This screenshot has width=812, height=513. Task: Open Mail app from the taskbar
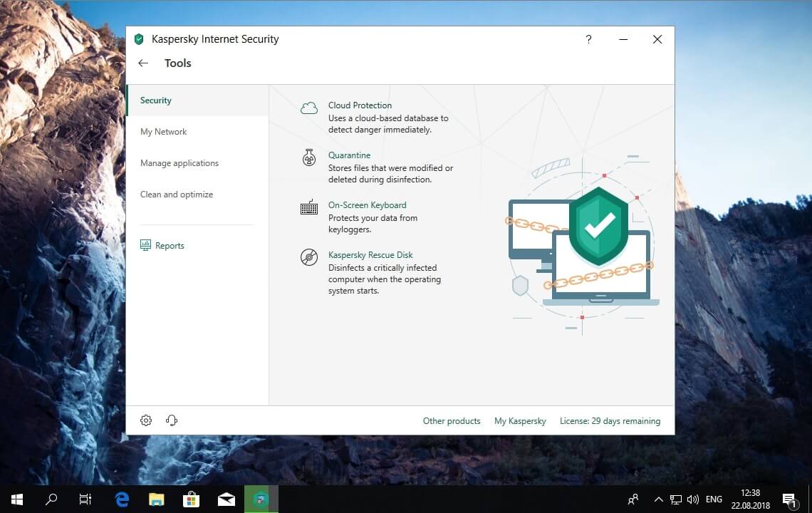(x=227, y=499)
